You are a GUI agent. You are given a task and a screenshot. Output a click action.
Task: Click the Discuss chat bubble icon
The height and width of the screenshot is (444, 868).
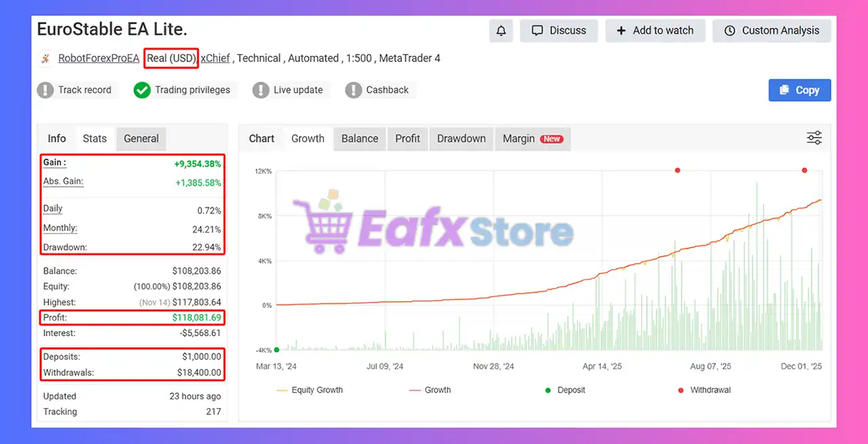coord(536,30)
